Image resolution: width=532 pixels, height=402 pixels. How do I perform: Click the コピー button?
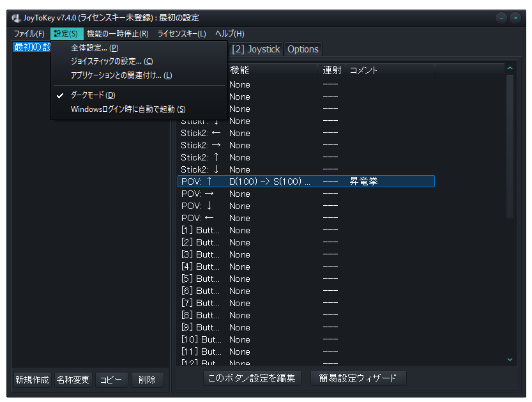[111, 380]
